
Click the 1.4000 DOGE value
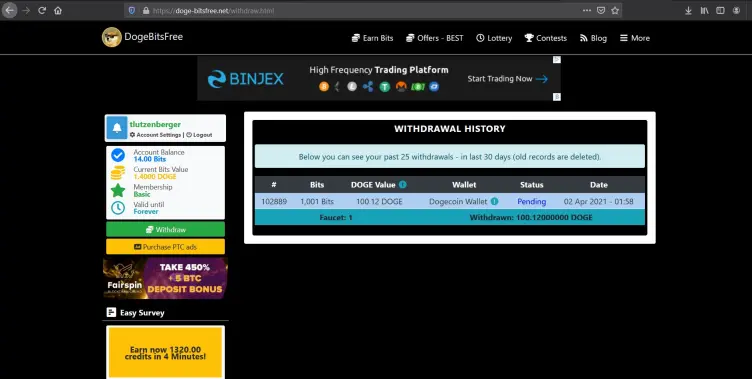tap(155, 177)
